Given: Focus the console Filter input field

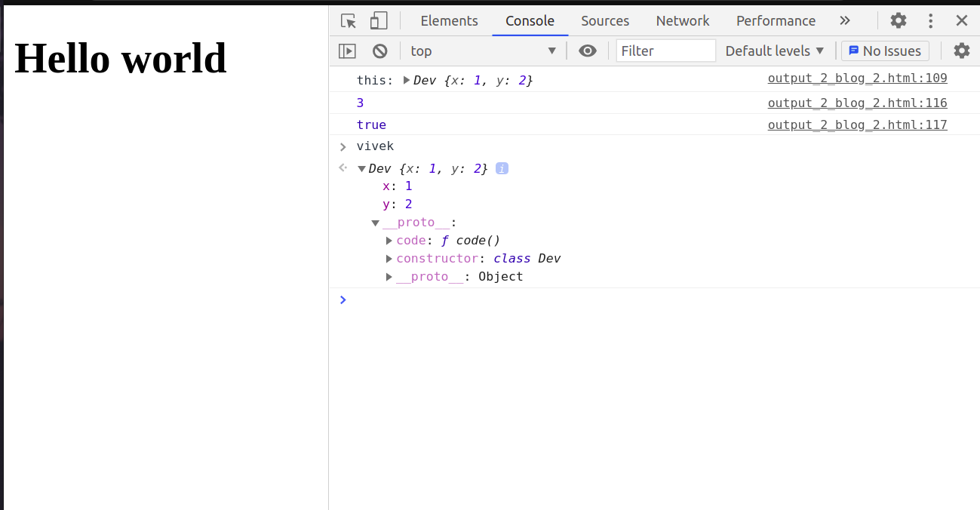Looking at the screenshot, I should [665, 51].
